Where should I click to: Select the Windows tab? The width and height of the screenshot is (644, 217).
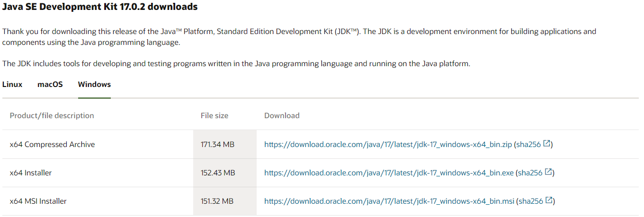coord(94,85)
